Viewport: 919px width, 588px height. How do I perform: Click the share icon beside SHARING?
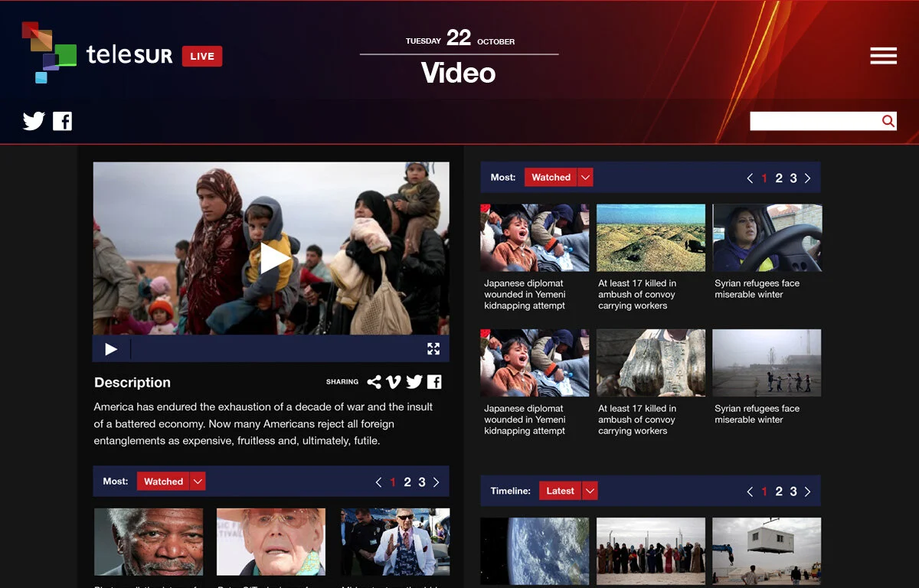coord(374,382)
